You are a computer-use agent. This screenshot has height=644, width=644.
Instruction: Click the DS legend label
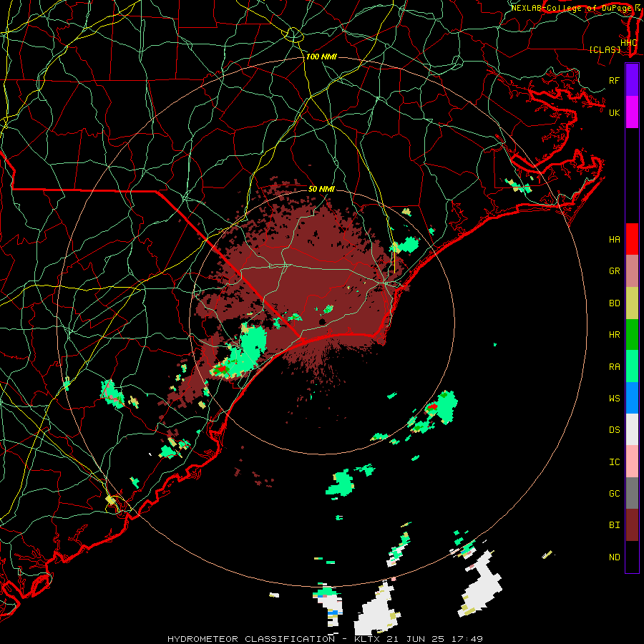tap(614, 430)
